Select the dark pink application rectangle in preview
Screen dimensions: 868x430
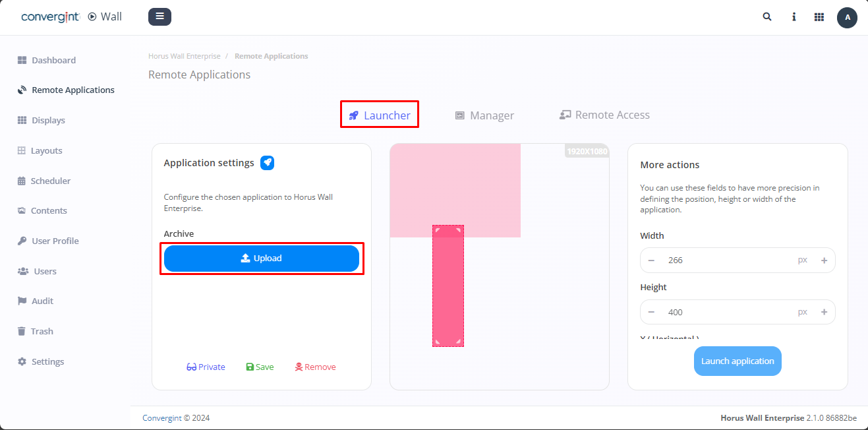tap(448, 290)
